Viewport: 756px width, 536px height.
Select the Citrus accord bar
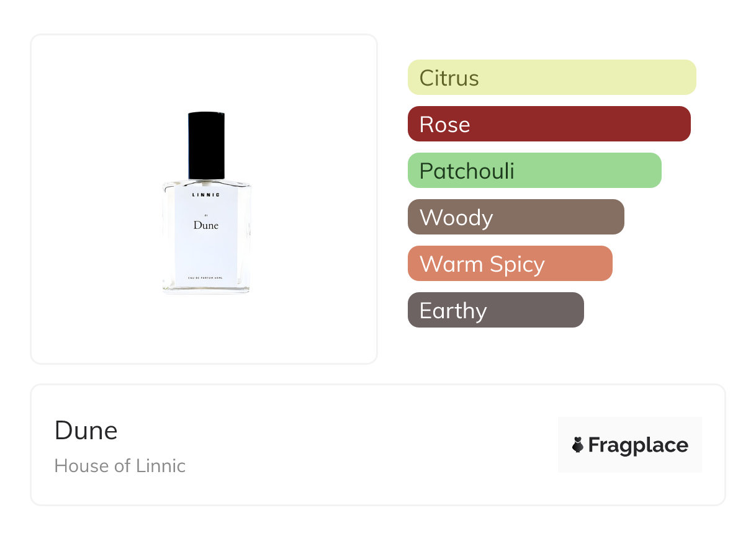552,78
